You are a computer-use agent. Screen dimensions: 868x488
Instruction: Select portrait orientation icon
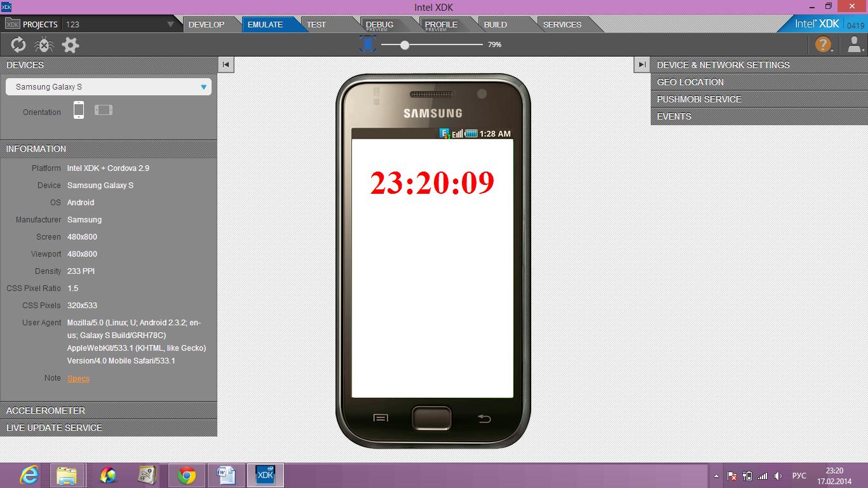[x=79, y=110]
